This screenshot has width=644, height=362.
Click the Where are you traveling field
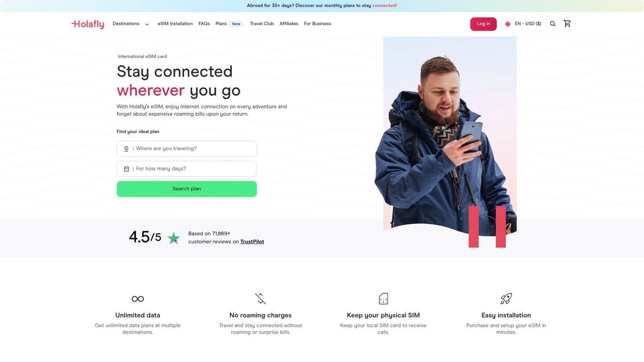pyautogui.click(x=187, y=149)
